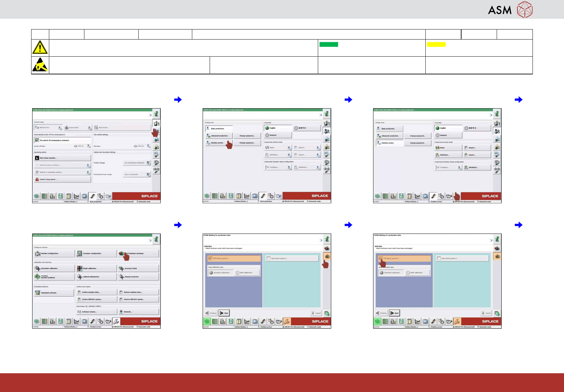
Task: Open Embedded software (eSW) button
Action: click(x=54, y=293)
